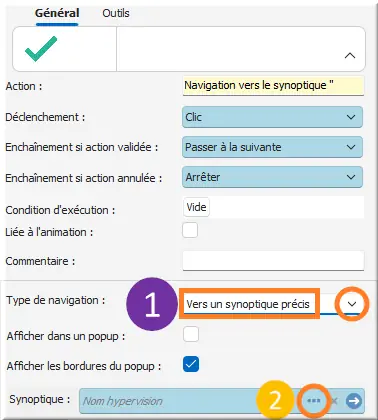The width and height of the screenshot is (378, 420).
Task: Clear the Synoptique field with the X icon
Action: tap(334, 401)
